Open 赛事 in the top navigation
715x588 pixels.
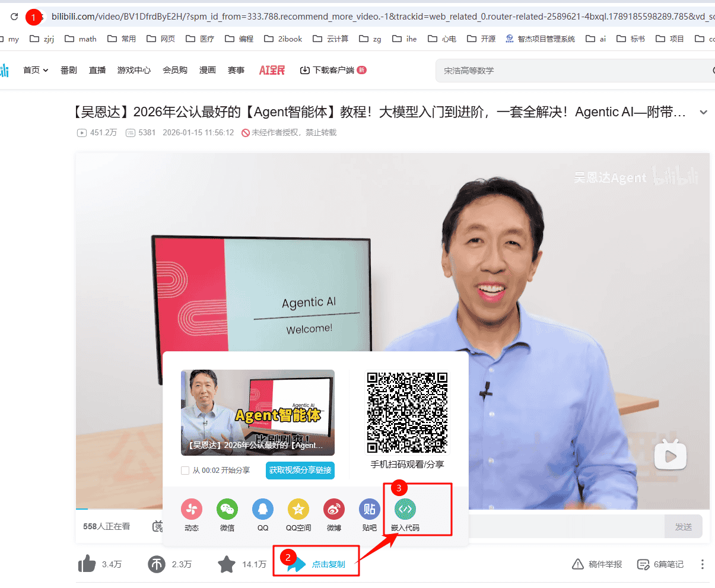pos(236,70)
